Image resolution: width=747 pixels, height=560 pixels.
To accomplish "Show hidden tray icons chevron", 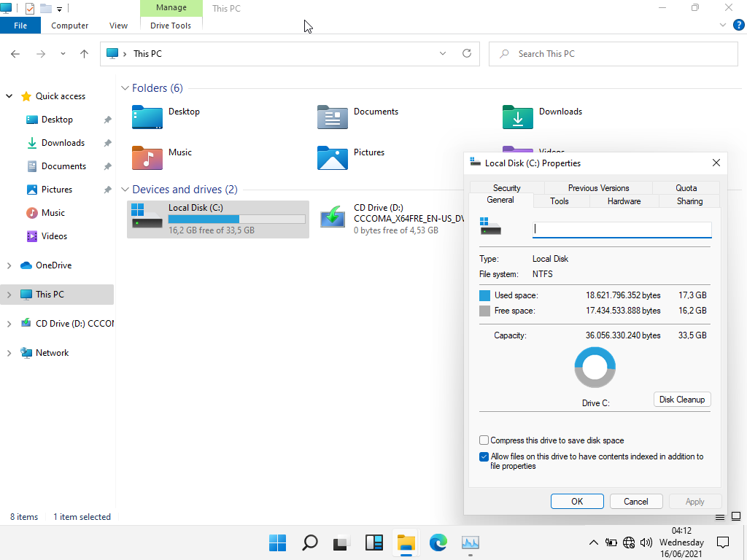I will point(594,542).
